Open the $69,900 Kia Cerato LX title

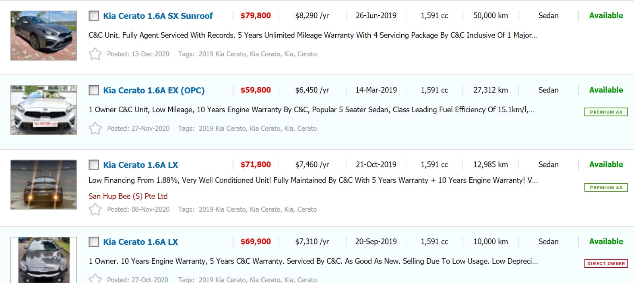coord(140,242)
